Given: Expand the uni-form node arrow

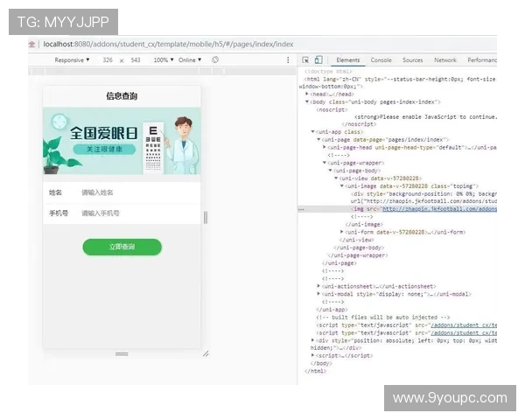Looking at the screenshot, I should (342, 232).
